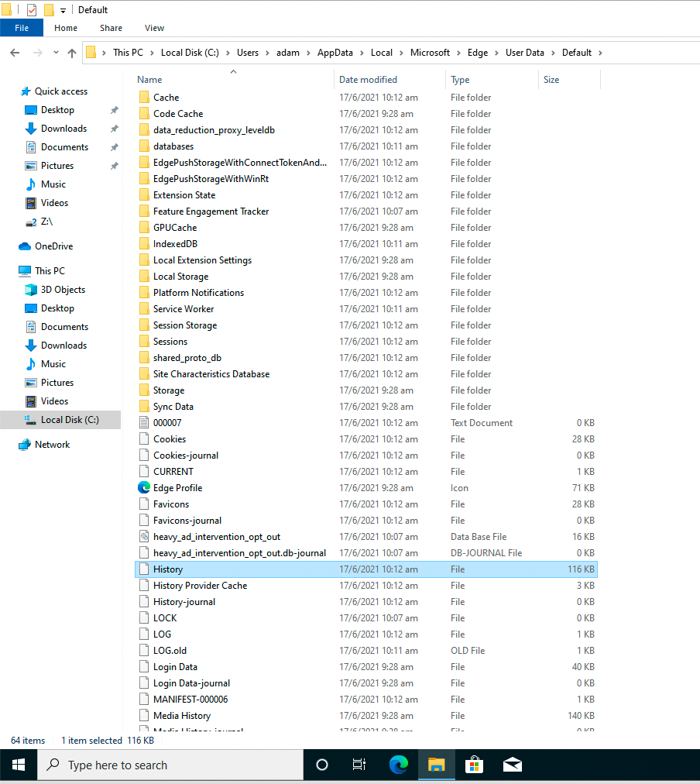Open the Windows Start menu

[x=19, y=765]
